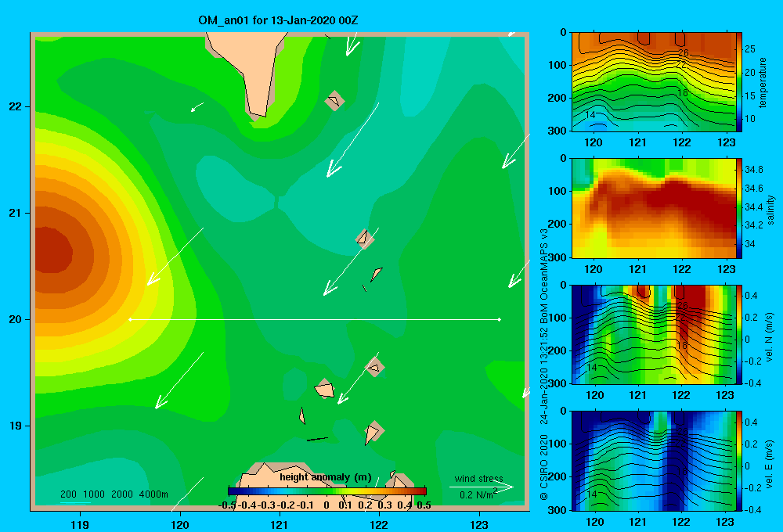Click longitude label 119 on main map
Image resolution: width=783 pixels, height=532 pixels.
click(81, 524)
